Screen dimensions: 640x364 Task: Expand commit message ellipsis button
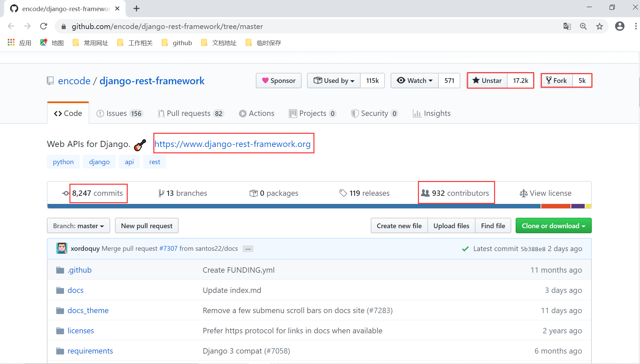248,249
